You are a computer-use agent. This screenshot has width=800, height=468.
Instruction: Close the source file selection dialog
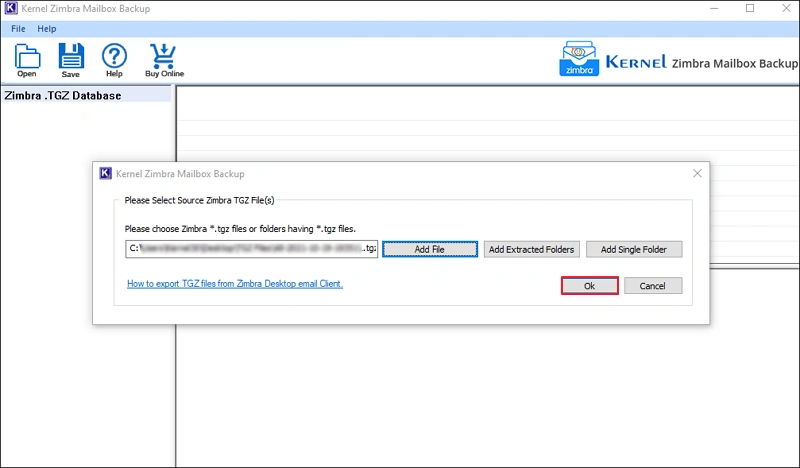(x=697, y=174)
